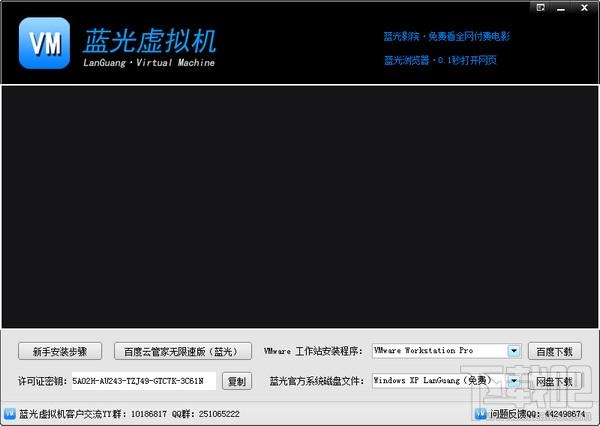Image resolution: width=600 pixels, height=426 pixels.
Task: Click 百度云管家无限速版（蓝光）button
Action: click(x=183, y=351)
